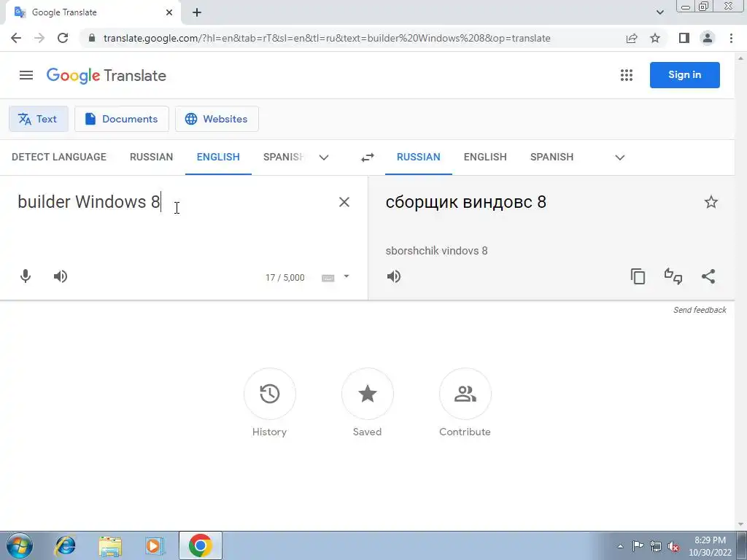
Task: Switch to Text translation mode
Action: tap(39, 119)
